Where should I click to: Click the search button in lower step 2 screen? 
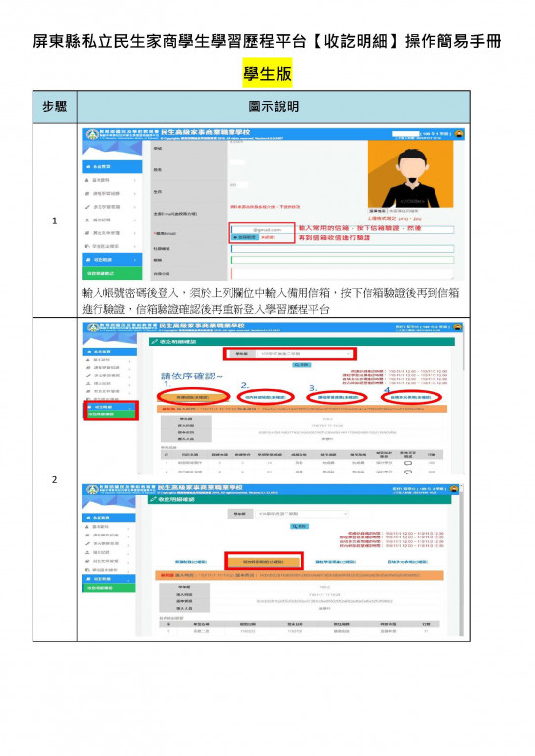(300, 526)
